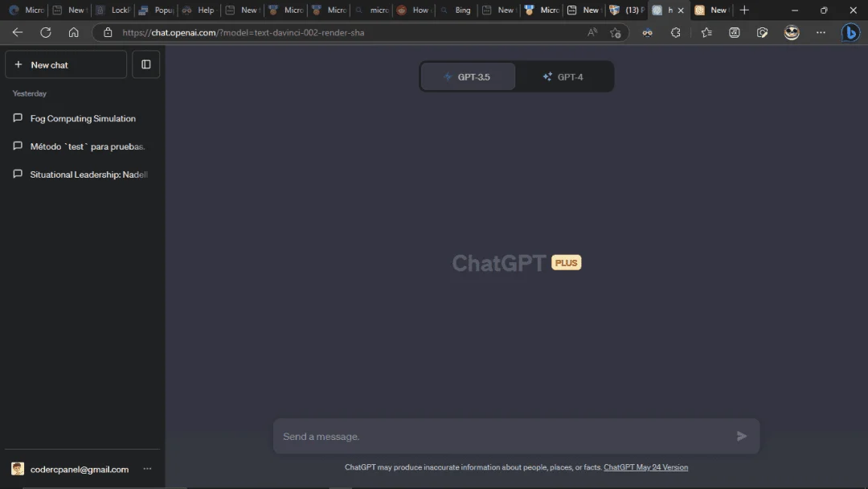
Task: Switch to the first Micro tab with Edge icon
Action: click(27, 10)
